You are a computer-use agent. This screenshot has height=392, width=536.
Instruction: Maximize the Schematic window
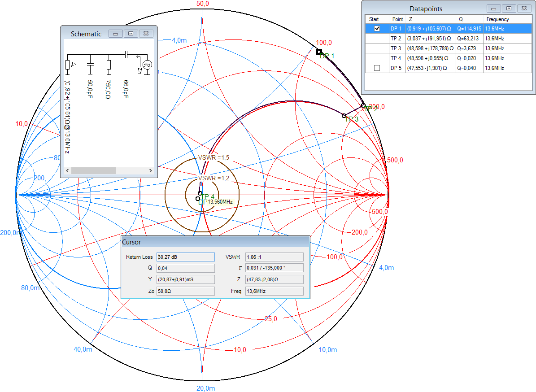tap(131, 34)
